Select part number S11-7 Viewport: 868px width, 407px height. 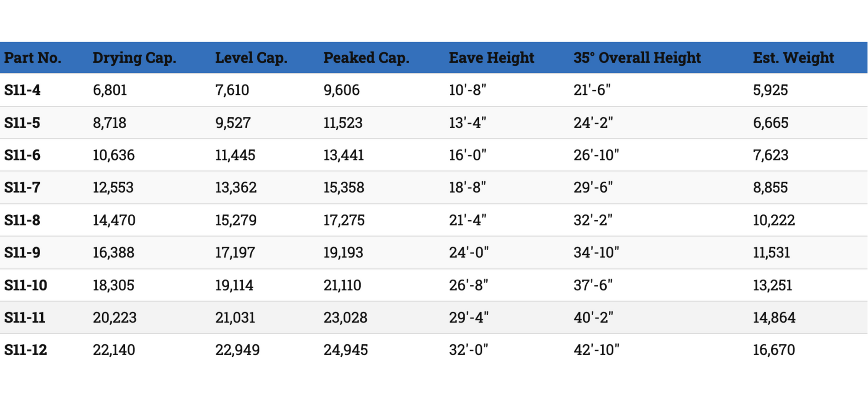pyautogui.click(x=22, y=187)
